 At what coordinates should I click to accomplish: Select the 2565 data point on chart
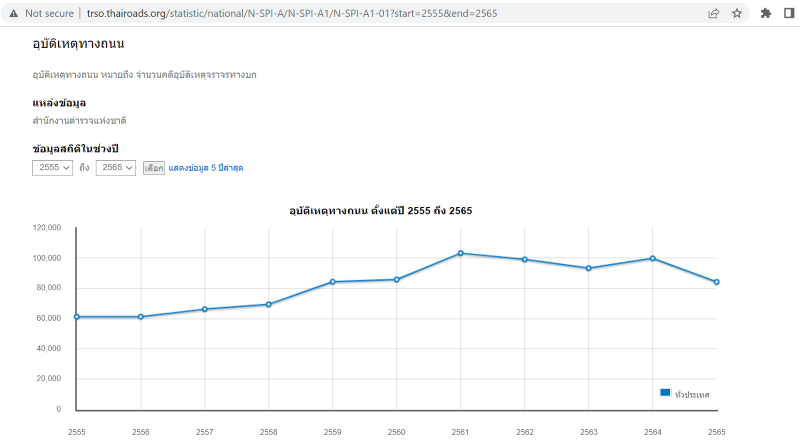[716, 282]
